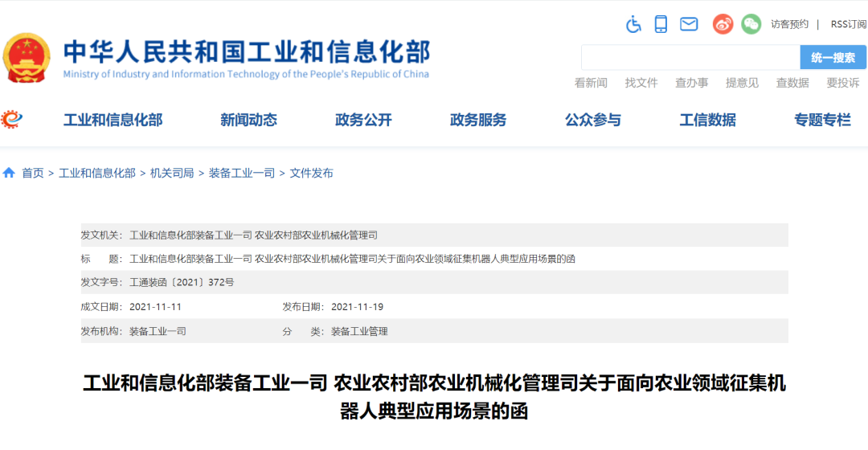This screenshot has height=450, width=868.
Task: Select 查数据 search option
Action: (x=792, y=83)
